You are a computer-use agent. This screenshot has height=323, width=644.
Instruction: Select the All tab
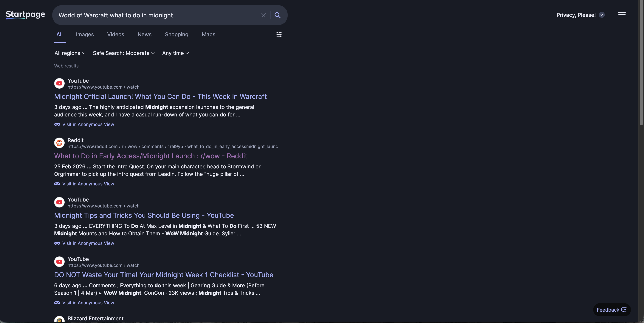click(60, 35)
